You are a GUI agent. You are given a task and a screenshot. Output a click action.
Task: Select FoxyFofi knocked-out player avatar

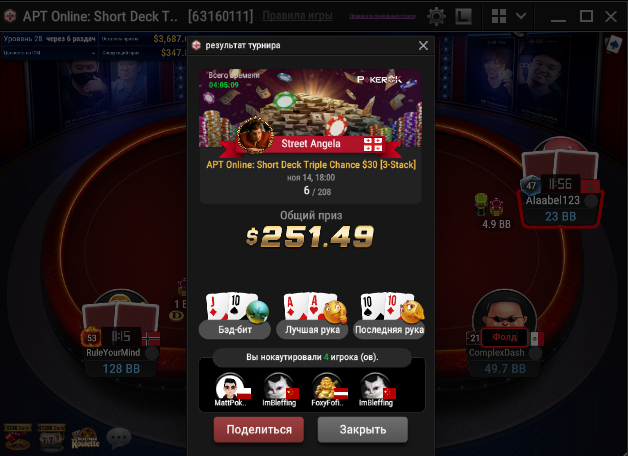(328, 390)
